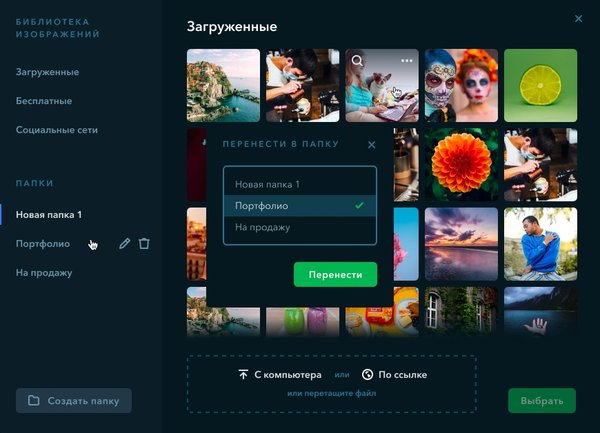Click the Создать папку button

click(x=74, y=401)
